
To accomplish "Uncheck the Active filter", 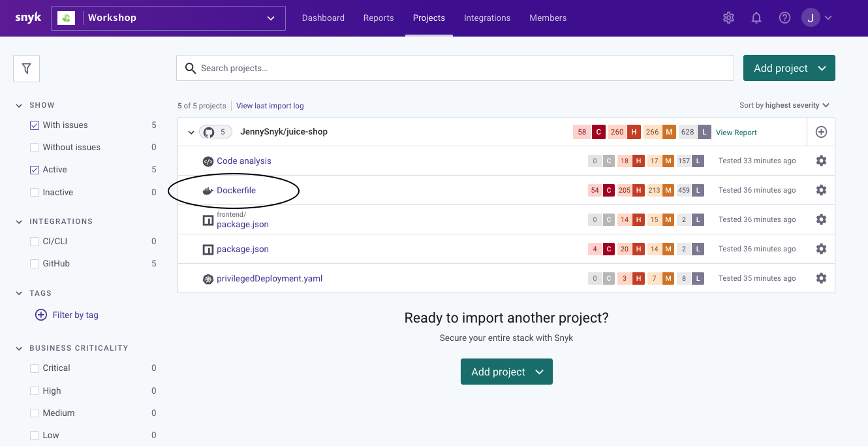I will pyautogui.click(x=35, y=170).
